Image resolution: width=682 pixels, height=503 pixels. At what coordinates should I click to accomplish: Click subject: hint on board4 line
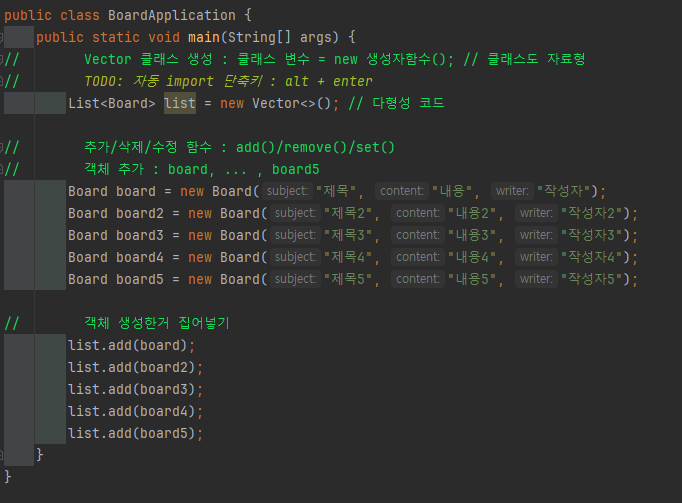pyautogui.click(x=295, y=257)
